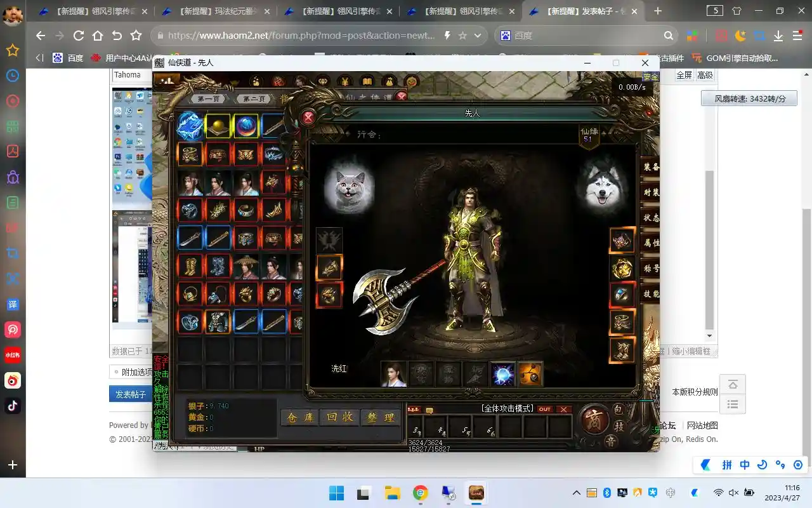Viewport: 812px width, 508px height.
Task: Toggle the 全体攻击模式 attack mode label
Action: [x=507, y=409]
